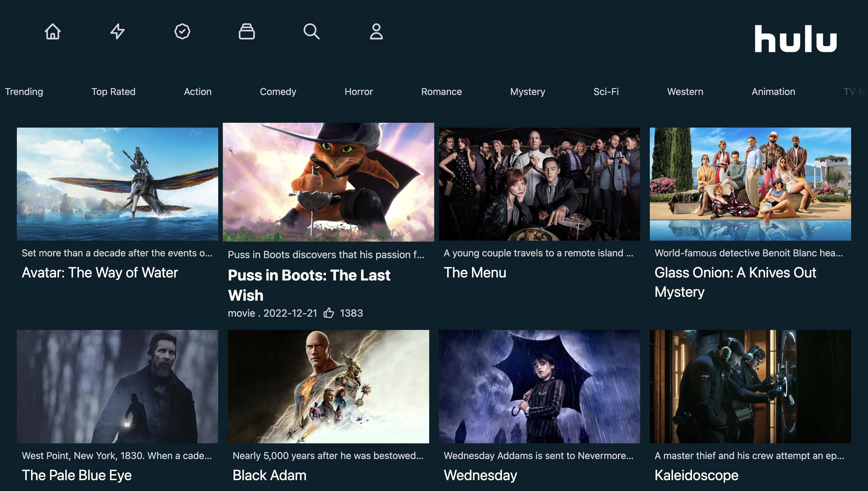This screenshot has height=491, width=868.
Task: Click title 'Avatar: The Way of Water'
Action: pyautogui.click(x=100, y=272)
